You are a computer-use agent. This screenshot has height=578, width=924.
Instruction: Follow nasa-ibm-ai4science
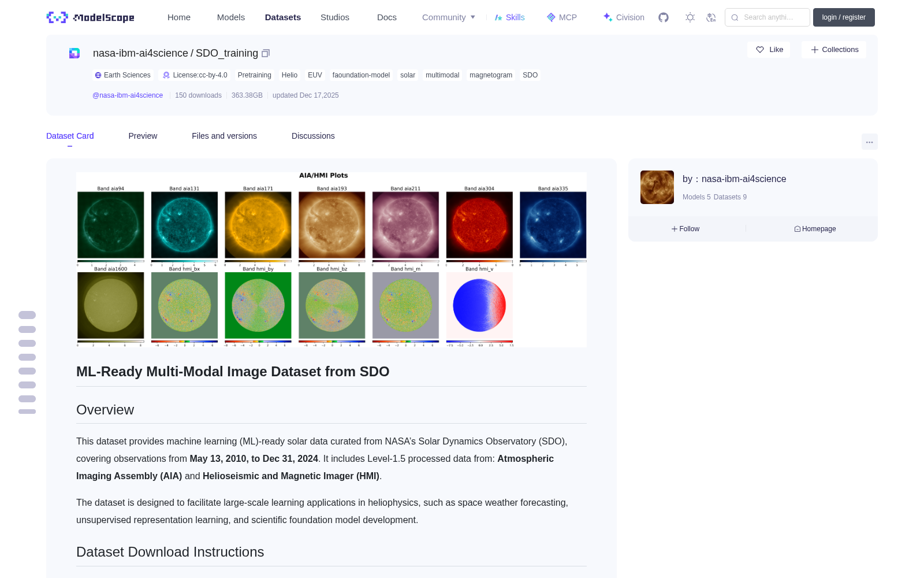pyautogui.click(x=685, y=229)
